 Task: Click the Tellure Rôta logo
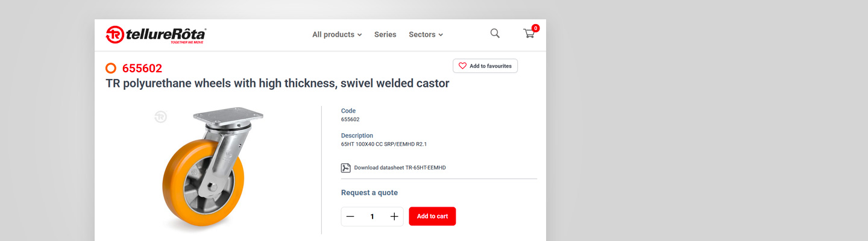coord(156,35)
